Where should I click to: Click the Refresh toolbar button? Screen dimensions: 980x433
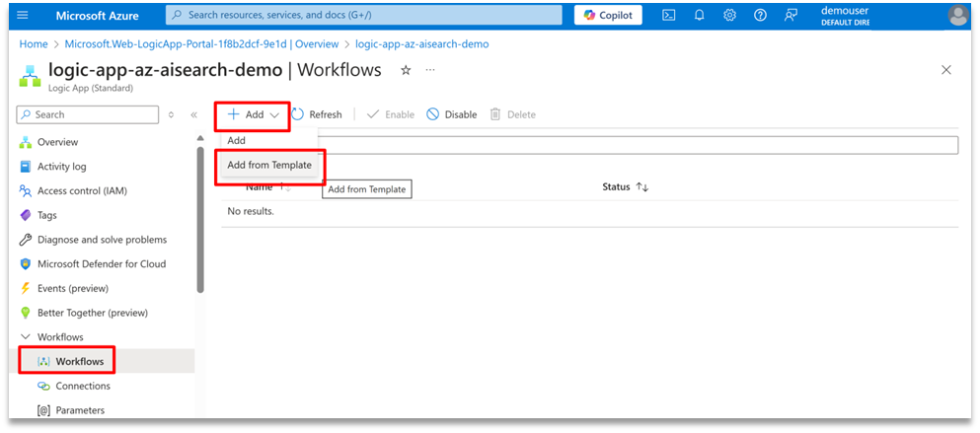(x=317, y=115)
